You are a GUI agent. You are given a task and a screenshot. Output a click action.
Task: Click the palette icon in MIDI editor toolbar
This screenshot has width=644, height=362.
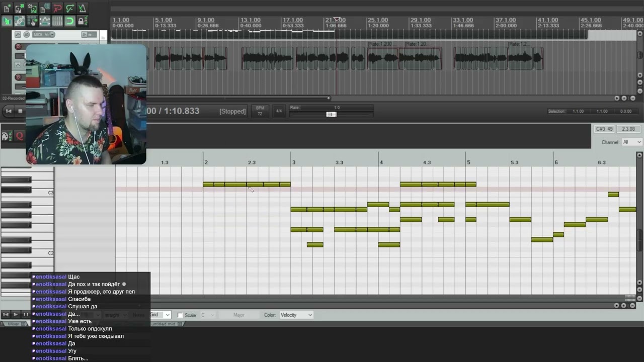[x=7, y=136]
